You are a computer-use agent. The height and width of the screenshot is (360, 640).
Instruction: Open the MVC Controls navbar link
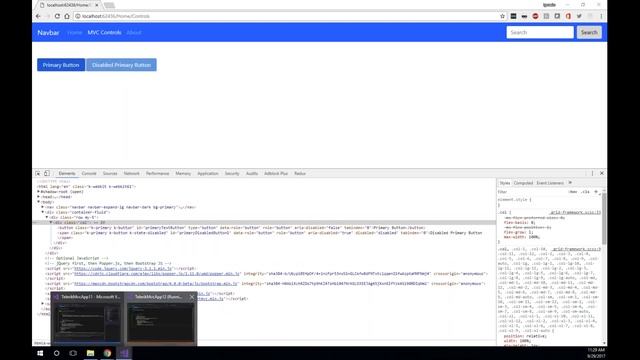click(104, 32)
